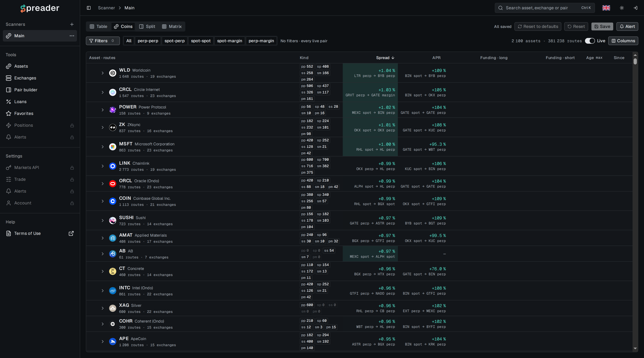Create an Alert with the Alert button

tap(627, 26)
